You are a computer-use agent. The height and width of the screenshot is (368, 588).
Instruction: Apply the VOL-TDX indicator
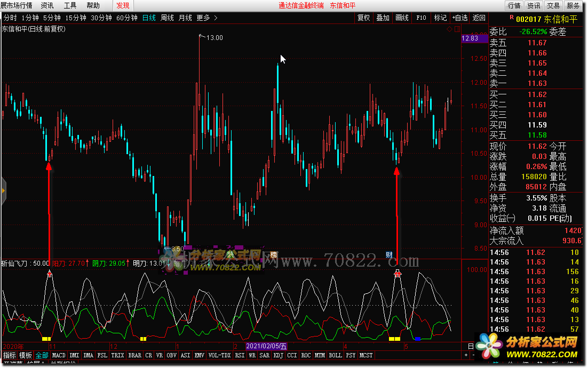(220, 355)
